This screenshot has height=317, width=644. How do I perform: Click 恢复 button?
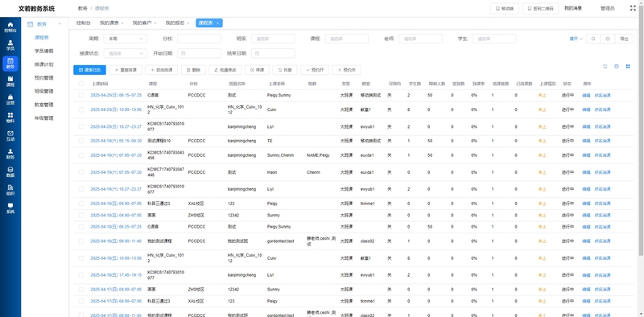click(285, 70)
